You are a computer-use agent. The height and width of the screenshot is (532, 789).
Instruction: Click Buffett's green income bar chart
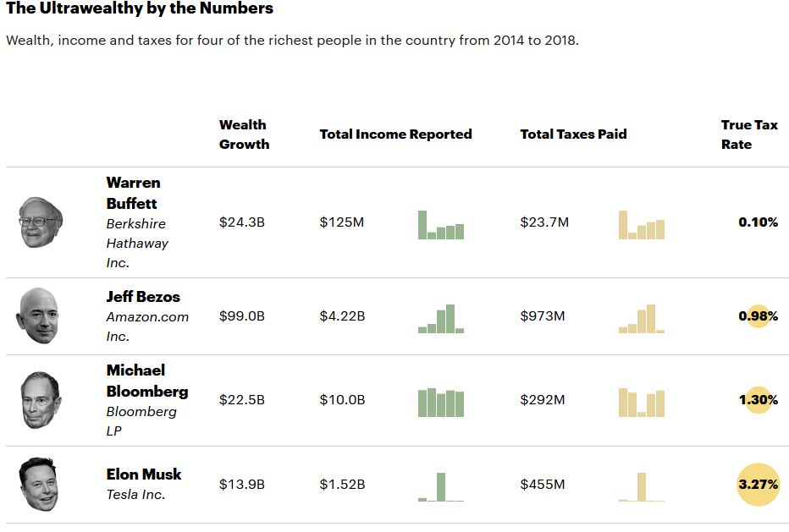pos(441,226)
